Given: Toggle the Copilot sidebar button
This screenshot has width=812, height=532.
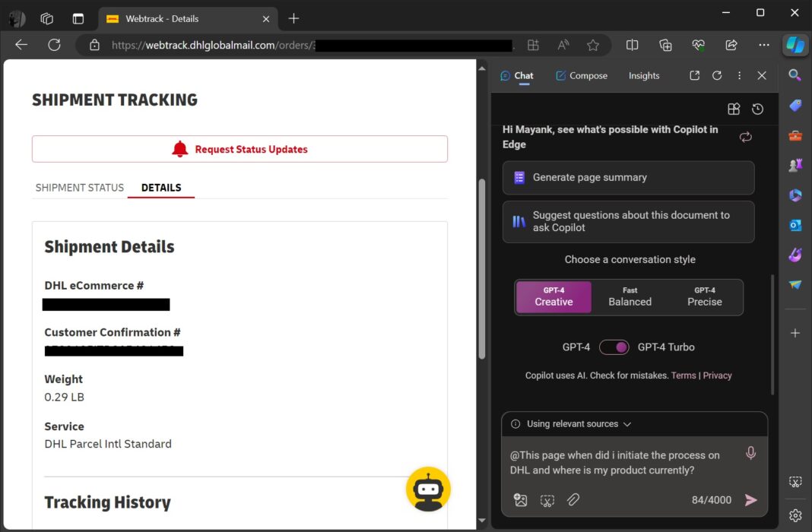Looking at the screenshot, I should point(795,45).
